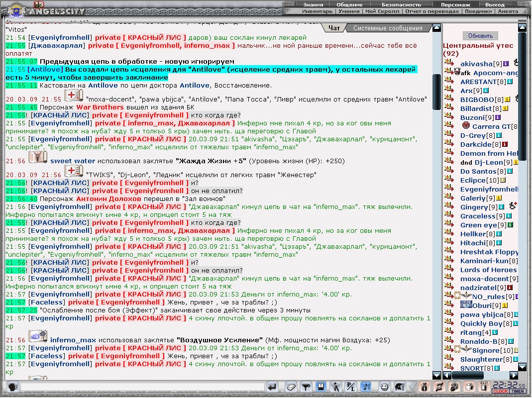Viewport: 532px width, 398px height.
Task: Open the Инвентарь link
Action: click(317, 11)
